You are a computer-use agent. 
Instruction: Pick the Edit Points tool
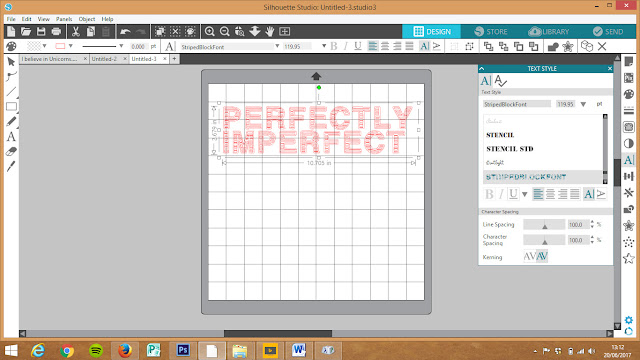click(x=11, y=76)
